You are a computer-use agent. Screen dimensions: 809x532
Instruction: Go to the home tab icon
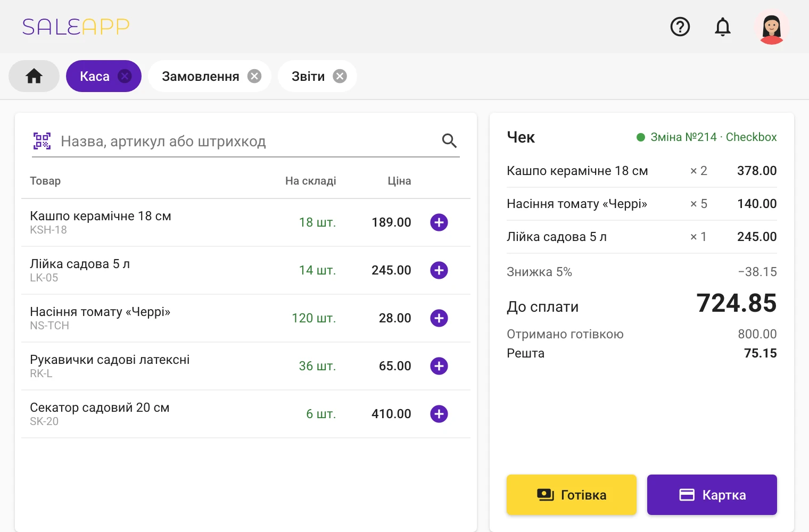(x=34, y=76)
